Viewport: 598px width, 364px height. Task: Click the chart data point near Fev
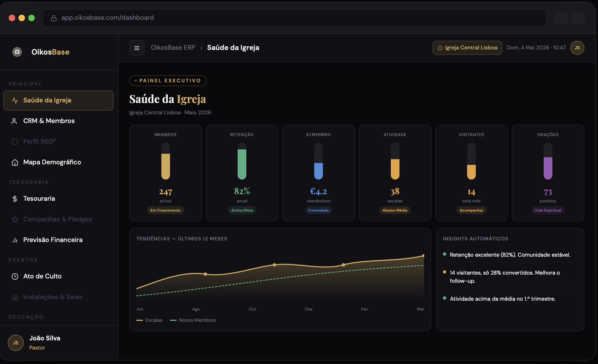click(x=344, y=265)
